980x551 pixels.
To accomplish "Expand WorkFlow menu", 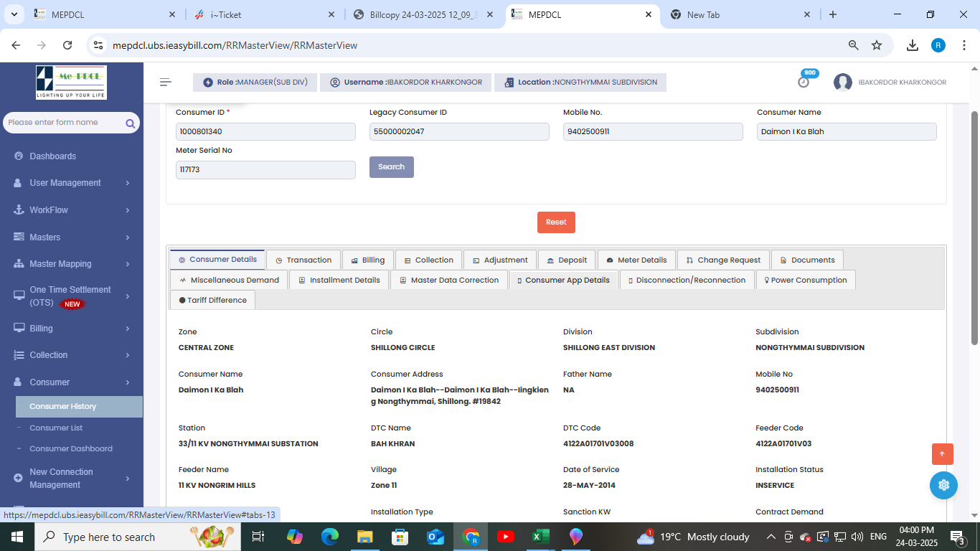I will (72, 210).
